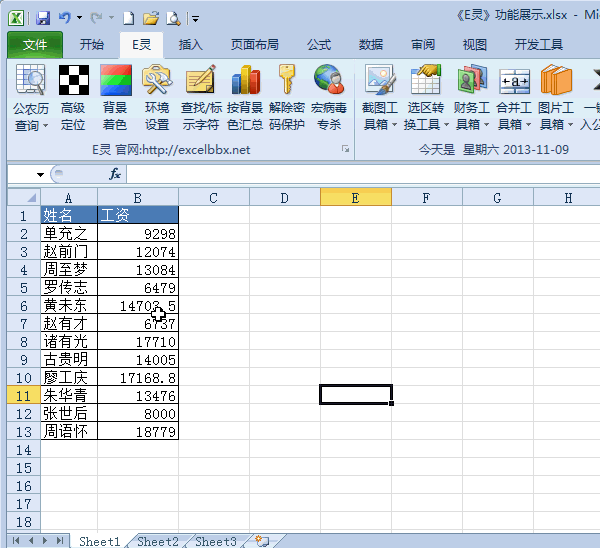The height and width of the screenshot is (548, 600).
Task: Click the insert function fx button
Action: click(115, 174)
